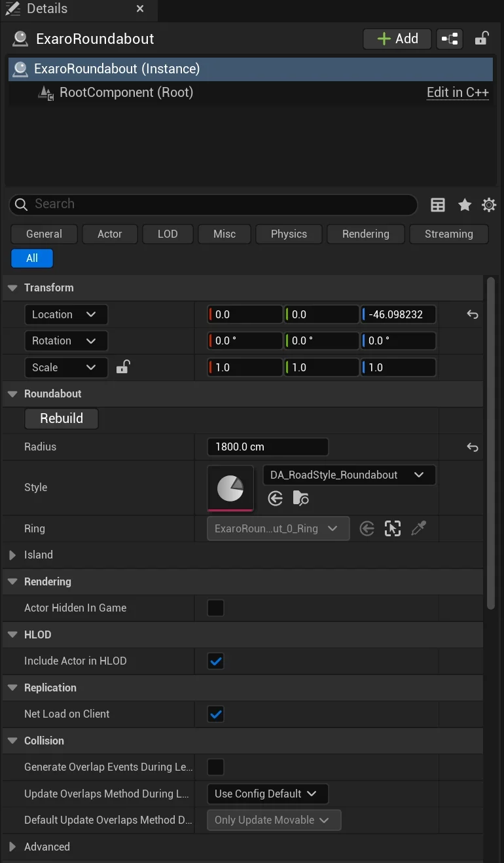The width and height of the screenshot is (504, 863).
Task: Expand the Island section
Action: (x=12, y=555)
